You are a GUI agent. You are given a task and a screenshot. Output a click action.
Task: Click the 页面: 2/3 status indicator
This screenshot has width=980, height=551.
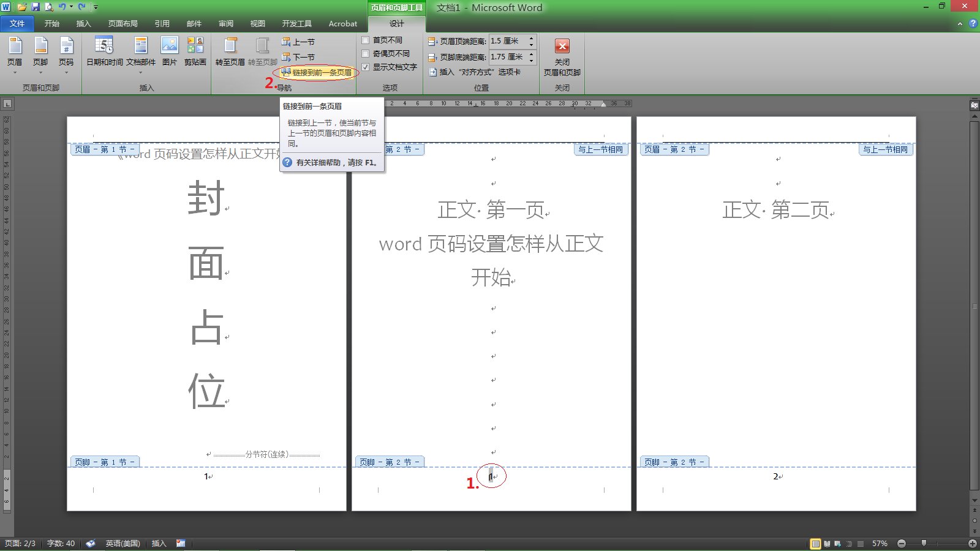18,543
